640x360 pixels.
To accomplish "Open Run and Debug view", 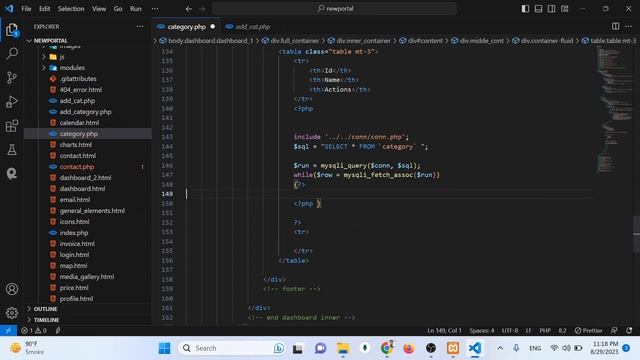I will tap(12, 102).
